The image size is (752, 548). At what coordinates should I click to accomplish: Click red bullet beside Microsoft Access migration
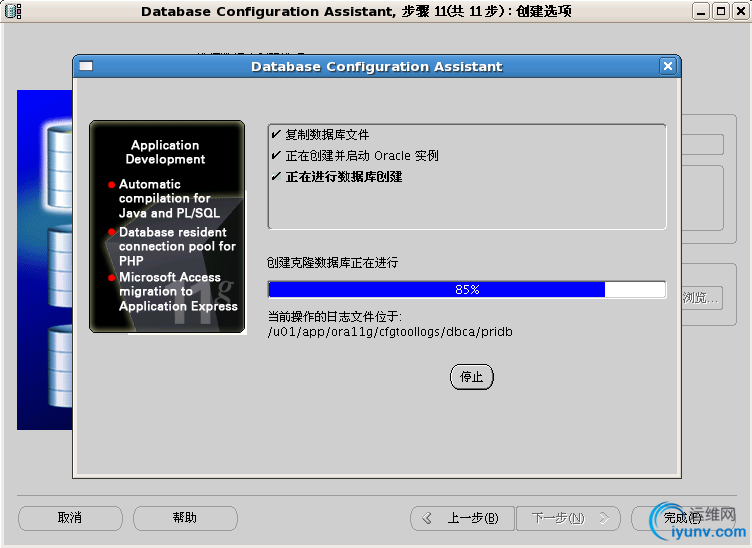[111, 278]
